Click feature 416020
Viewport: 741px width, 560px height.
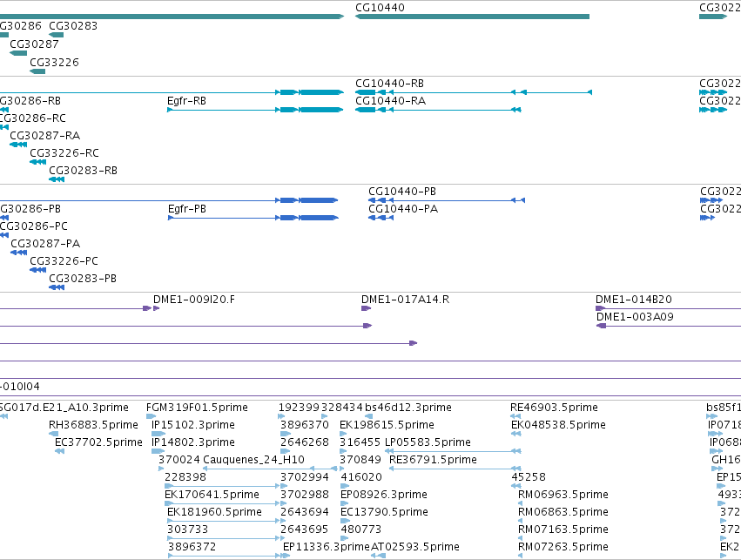pos(345,486)
